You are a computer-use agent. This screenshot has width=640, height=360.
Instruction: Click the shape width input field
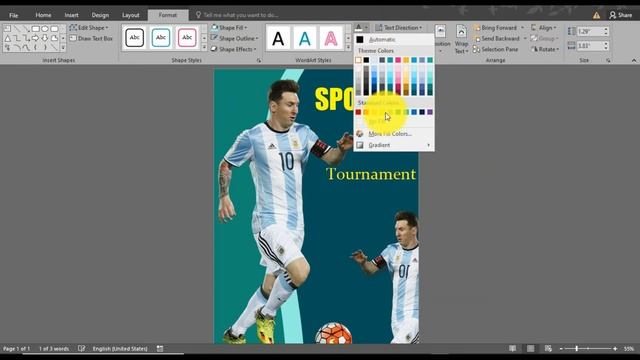coord(589,46)
